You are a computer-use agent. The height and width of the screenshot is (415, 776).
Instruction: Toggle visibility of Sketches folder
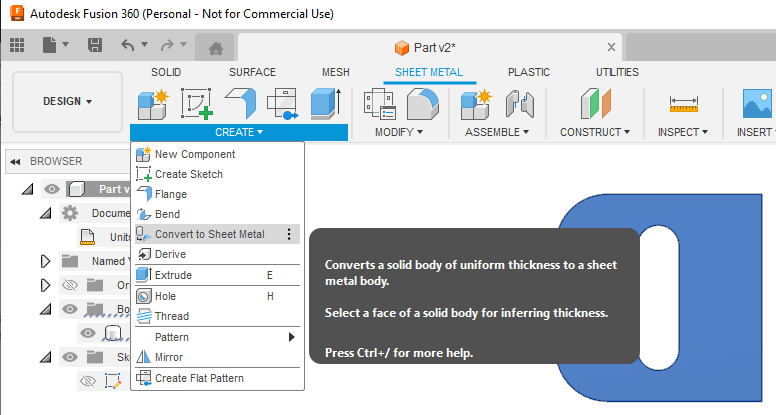70,357
